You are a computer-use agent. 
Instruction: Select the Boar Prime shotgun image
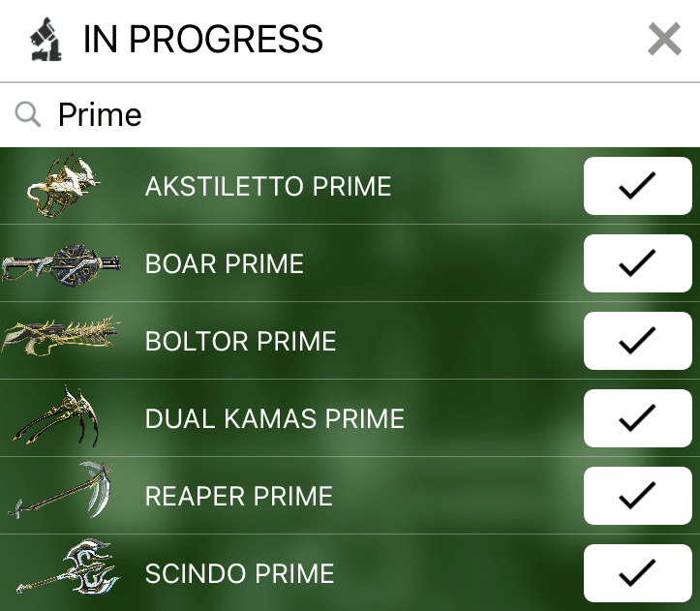[x=60, y=263]
